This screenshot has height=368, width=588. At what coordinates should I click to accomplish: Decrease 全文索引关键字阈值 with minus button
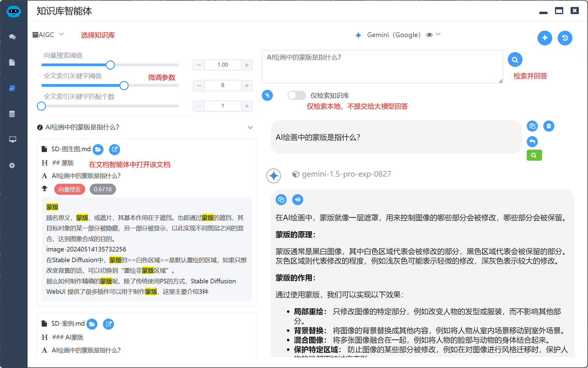199,86
